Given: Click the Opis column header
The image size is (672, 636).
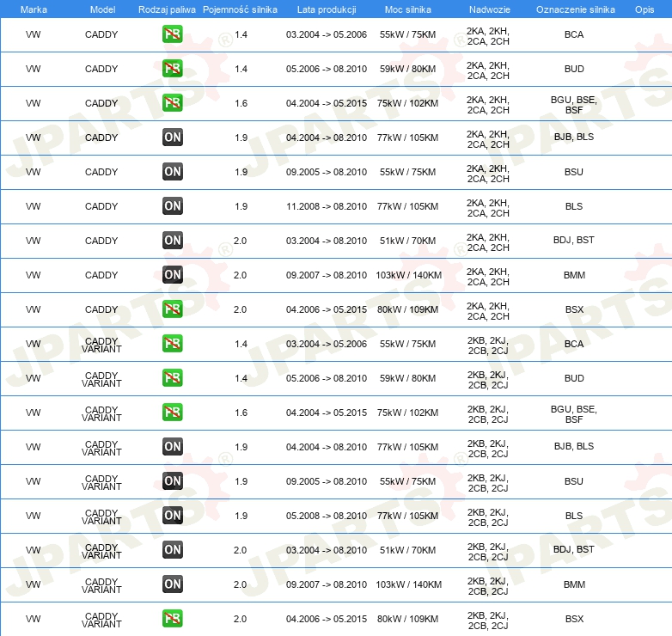Looking at the screenshot, I should [x=645, y=9].
